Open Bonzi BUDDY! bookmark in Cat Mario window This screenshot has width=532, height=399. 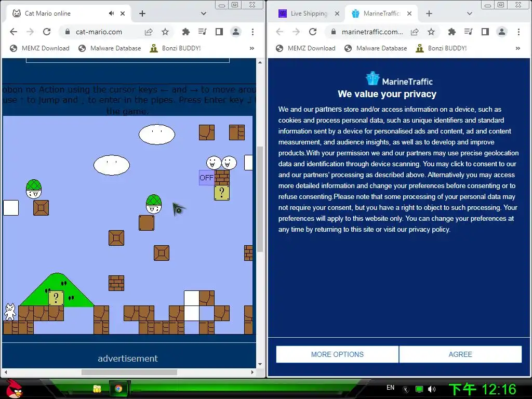click(x=176, y=48)
